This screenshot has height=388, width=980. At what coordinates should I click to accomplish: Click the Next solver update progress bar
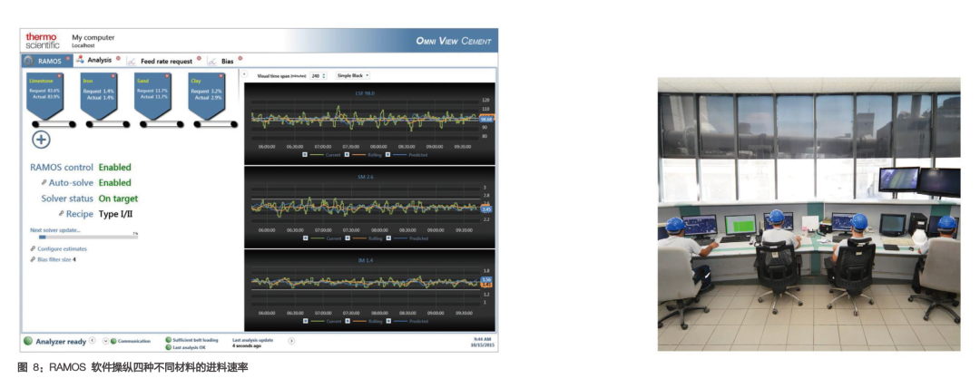pyautogui.click(x=88, y=238)
